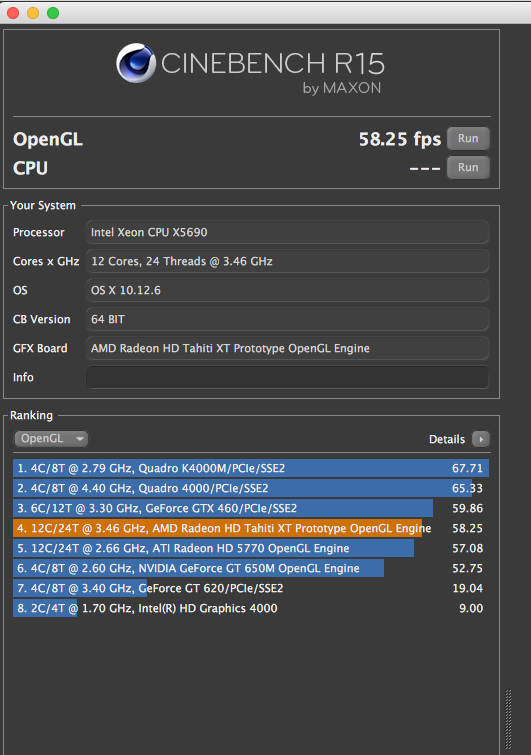Run the CPU benchmark

click(x=468, y=168)
